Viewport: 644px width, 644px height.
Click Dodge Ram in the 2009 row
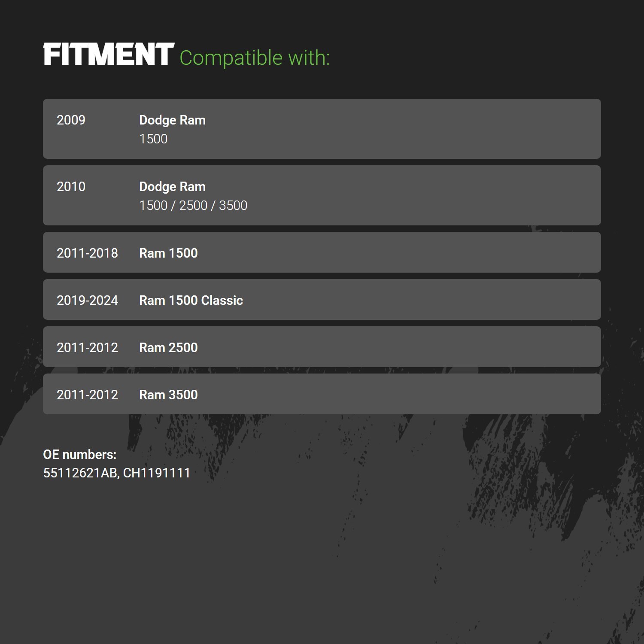point(172,120)
